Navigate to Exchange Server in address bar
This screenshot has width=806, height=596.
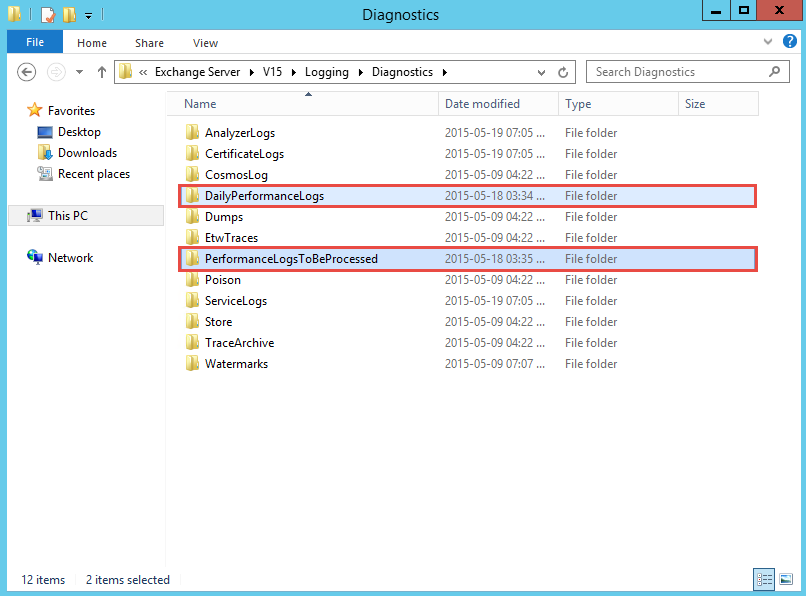click(x=197, y=72)
